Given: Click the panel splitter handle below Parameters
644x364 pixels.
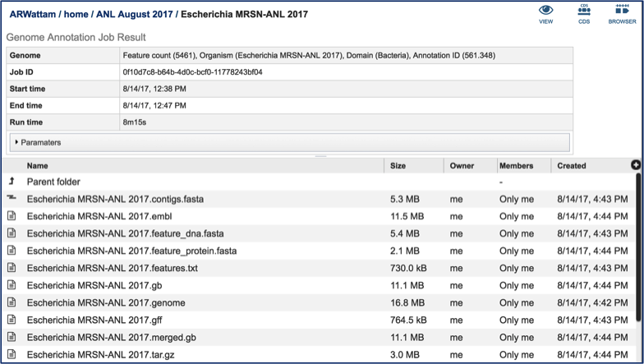Looking at the screenshot, I should (321, 156).
